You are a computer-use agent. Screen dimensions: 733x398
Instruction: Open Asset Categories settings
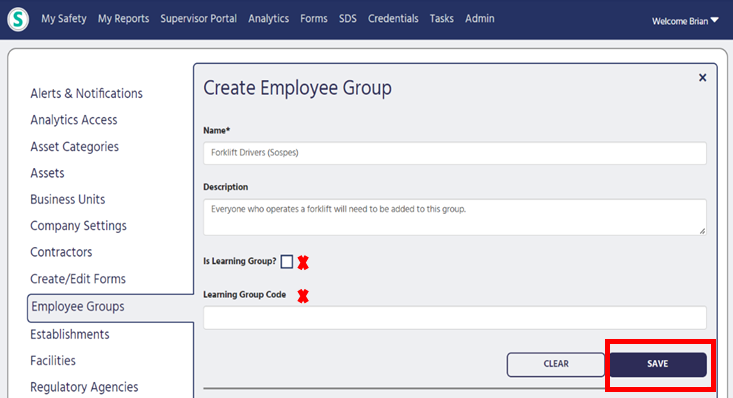coord(74,147)
